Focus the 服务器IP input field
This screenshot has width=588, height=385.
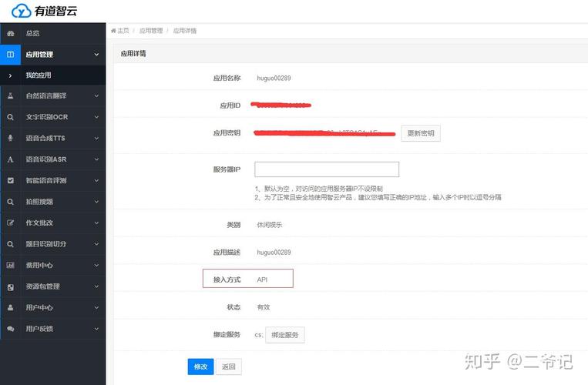pos(327,169)
